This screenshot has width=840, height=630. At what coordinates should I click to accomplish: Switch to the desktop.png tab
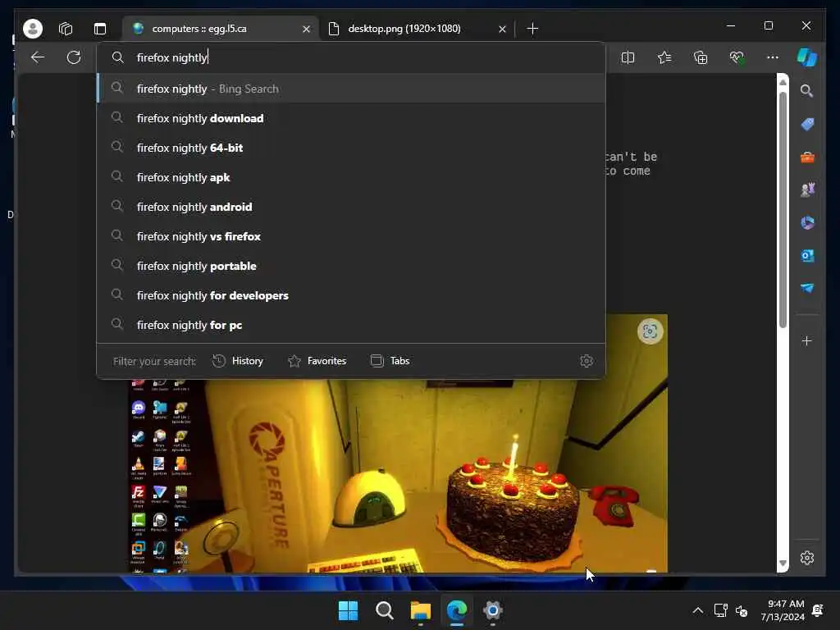pyautogui.click(x=418, y=29)
